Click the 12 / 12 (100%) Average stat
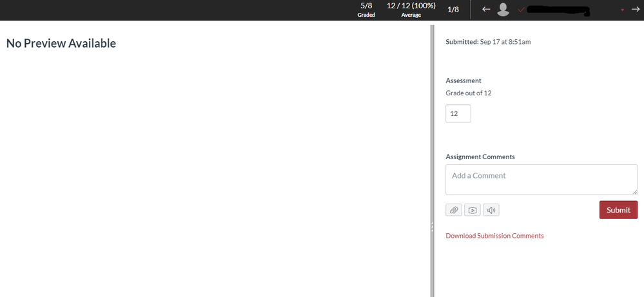Viewport: 644px width, 297px height. (x=411, y=10)
